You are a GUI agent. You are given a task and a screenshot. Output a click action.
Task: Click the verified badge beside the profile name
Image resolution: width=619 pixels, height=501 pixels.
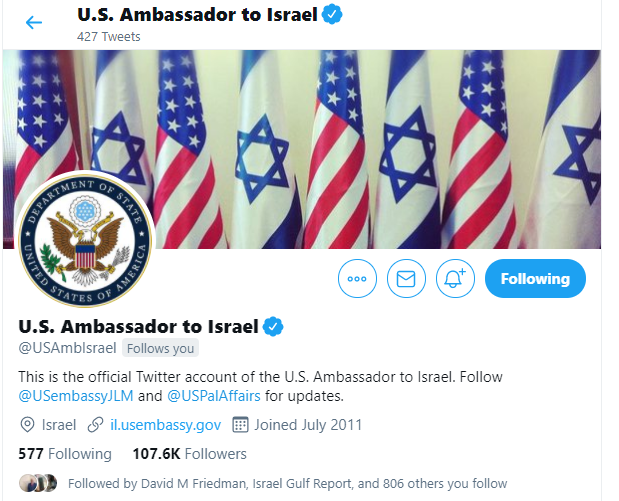(273, 326)
